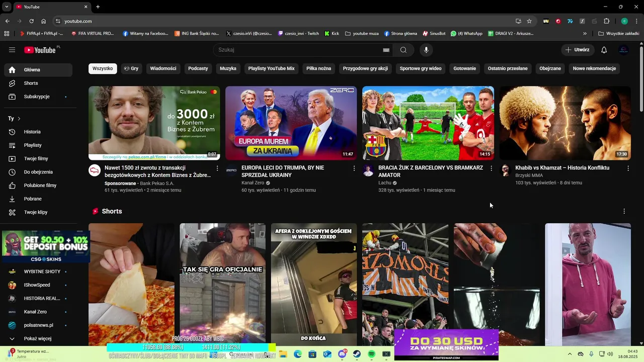Open Shorts section more options menu
644x362 pixels.
point(624,211)
